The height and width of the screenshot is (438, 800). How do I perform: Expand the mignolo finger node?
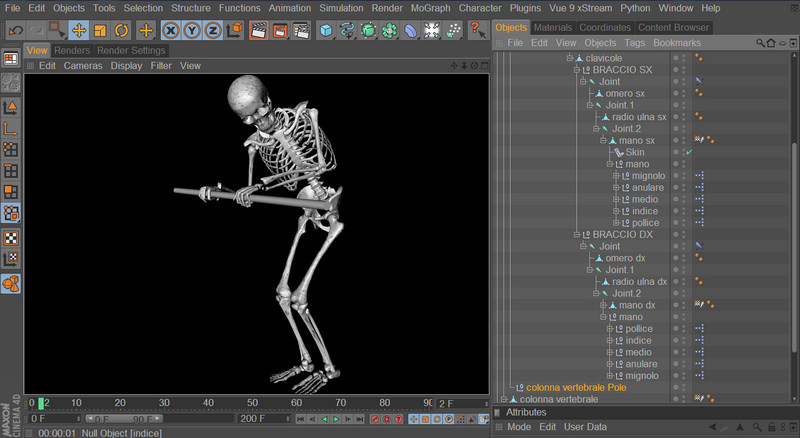(616, 176)
